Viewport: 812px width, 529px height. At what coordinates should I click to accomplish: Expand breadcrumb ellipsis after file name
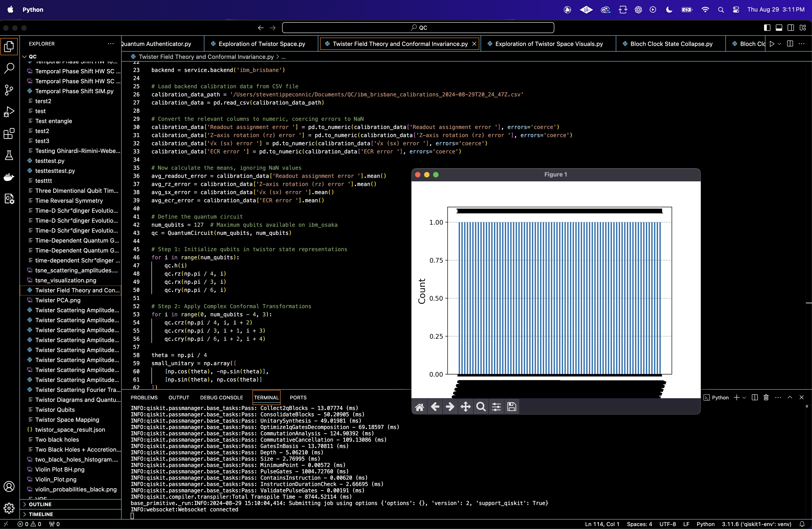tap(283, 57)
